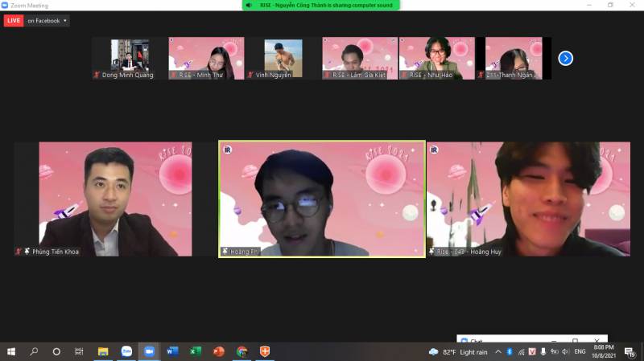Switch to Excel in the taskbar

[195, 351]
